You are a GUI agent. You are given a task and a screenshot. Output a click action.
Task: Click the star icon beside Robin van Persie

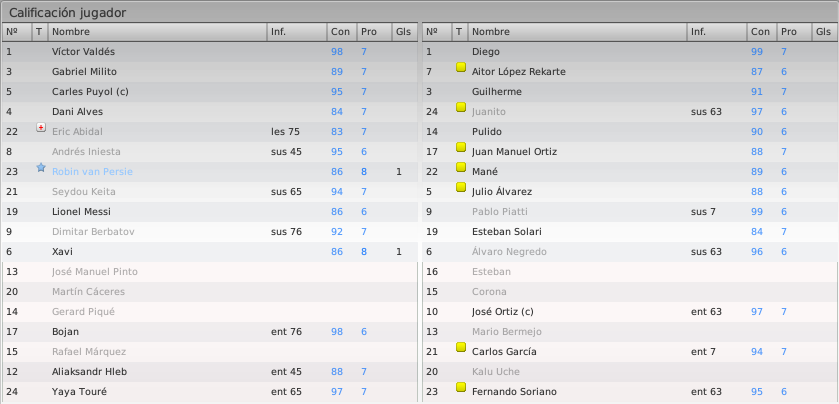tap(41, 167)
